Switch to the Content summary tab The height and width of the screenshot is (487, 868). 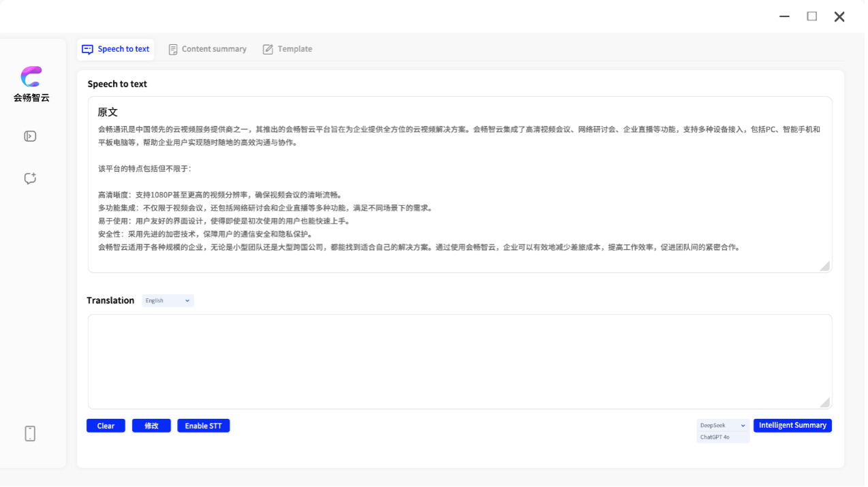[207, 49]
